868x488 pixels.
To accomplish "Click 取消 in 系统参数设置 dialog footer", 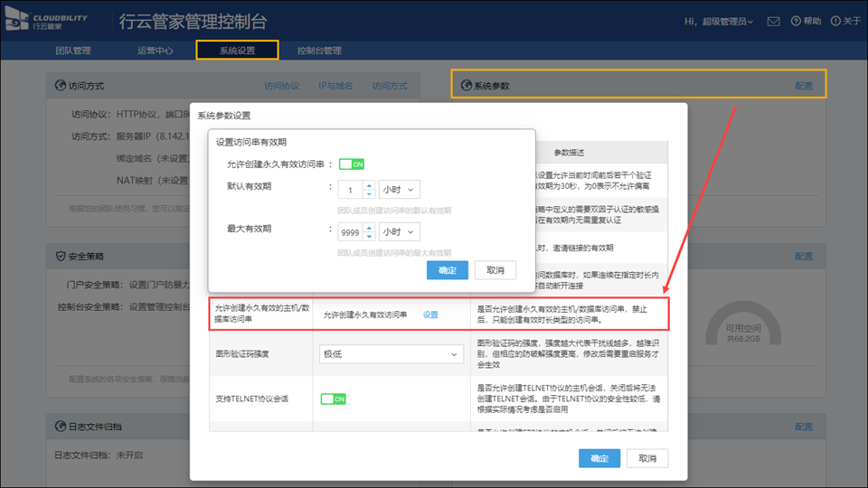I will click(x=646, y=458).
